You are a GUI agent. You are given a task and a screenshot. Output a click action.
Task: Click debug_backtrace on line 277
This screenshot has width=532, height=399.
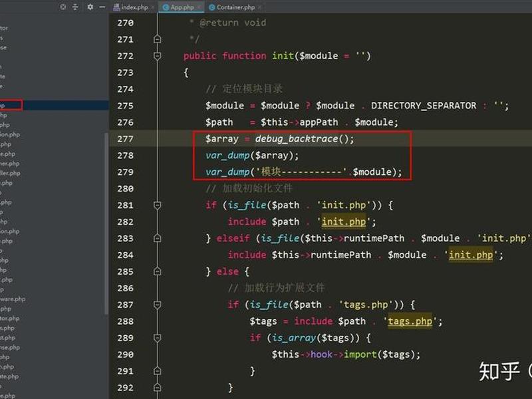(297, 139)
